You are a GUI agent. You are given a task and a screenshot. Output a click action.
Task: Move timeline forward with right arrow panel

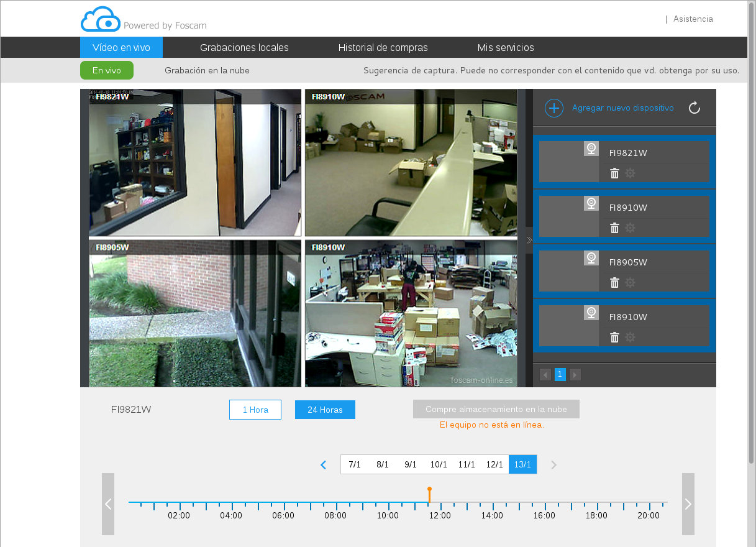click(x=688, y=504)
